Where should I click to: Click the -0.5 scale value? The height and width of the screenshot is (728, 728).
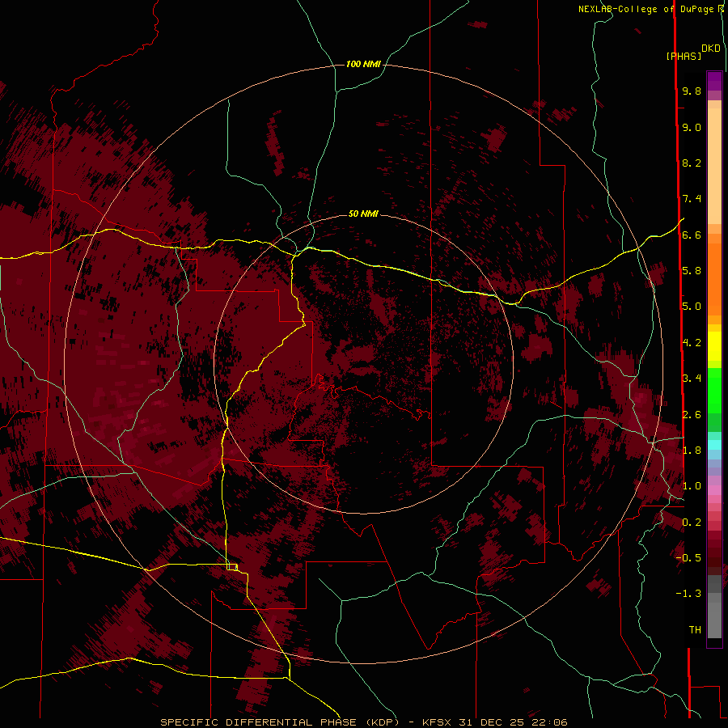[x=688, y=558]
